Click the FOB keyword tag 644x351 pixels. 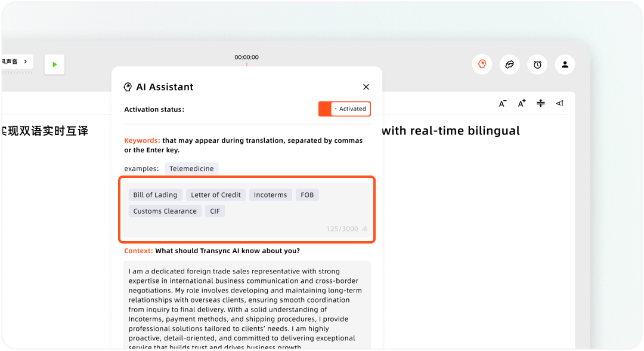coord(307,195)
